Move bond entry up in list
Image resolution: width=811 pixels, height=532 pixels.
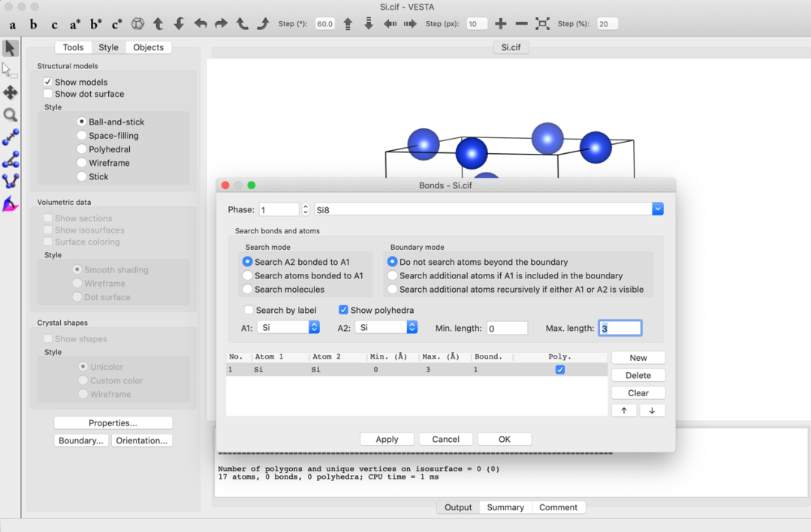pyautogui.click(x=624, y=410)
